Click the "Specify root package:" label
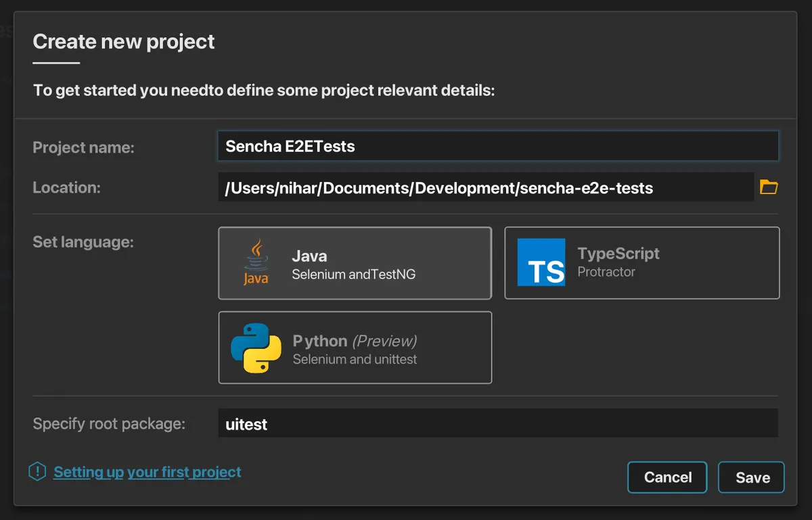Screen dimensions: 812x520 click(x=109, y=424)
